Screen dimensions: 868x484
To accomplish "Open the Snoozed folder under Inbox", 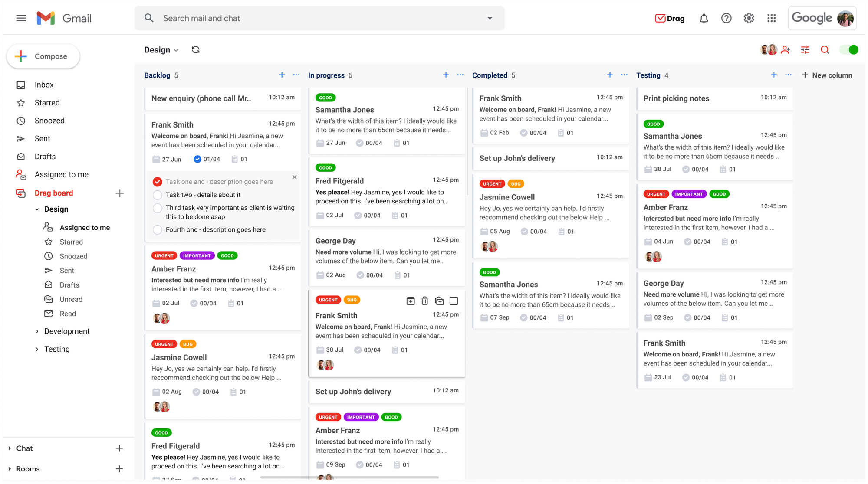I will 49,121.
